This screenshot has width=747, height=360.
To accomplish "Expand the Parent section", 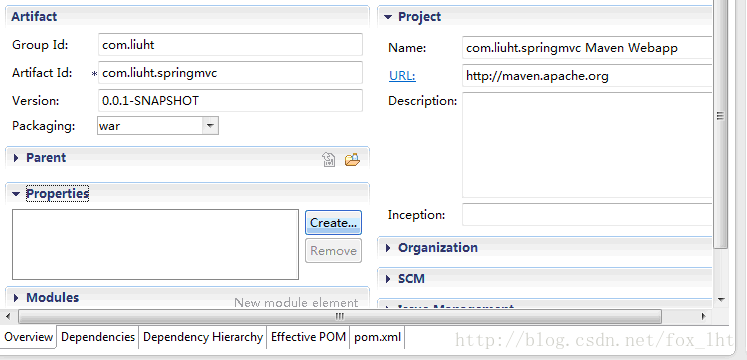I will pyautogui.click(x=16, y=158).
